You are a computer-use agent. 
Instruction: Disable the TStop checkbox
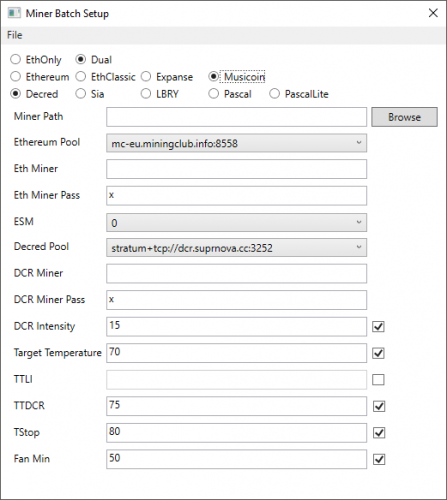pyautogui.click(x=379, y=433)
